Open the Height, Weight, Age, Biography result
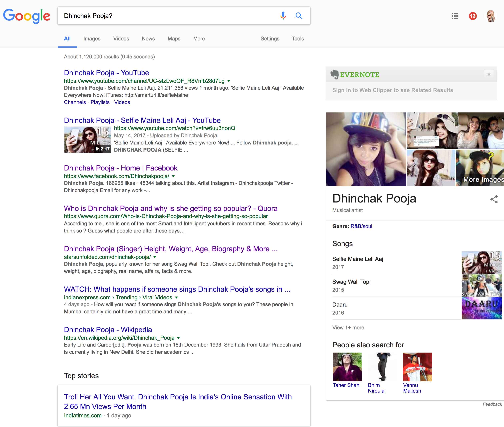This screenshot has height=427, width=504. coord(171,249)
